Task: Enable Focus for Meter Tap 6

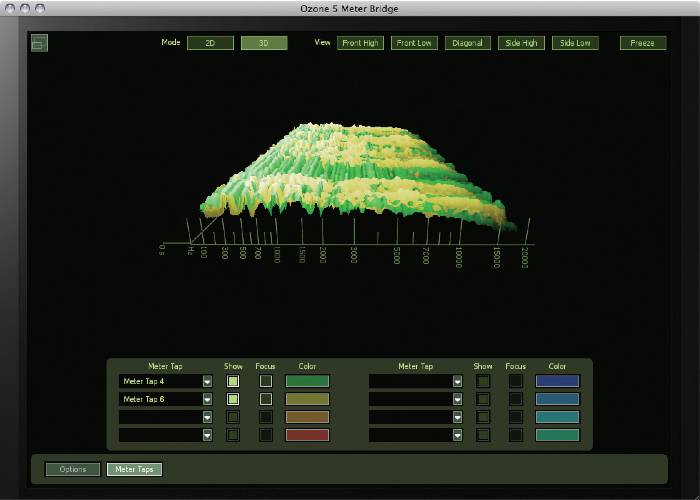Action: [266, 399]
